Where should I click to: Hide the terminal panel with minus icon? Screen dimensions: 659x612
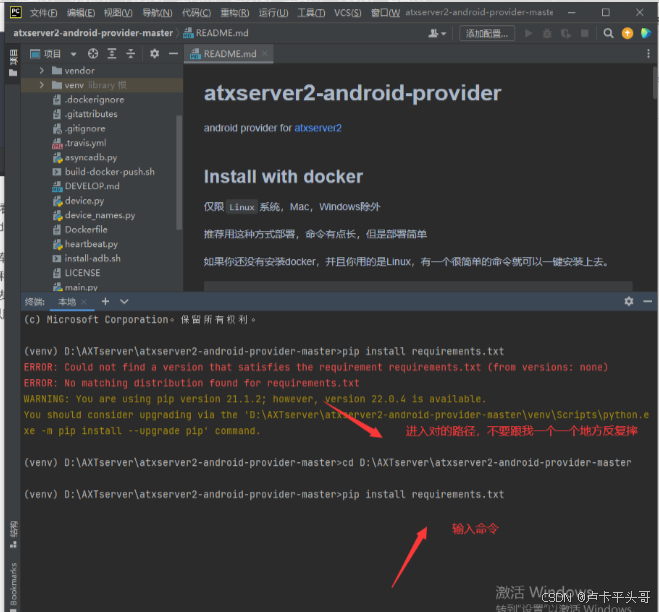pyautogui.click(x=647, y=301)
